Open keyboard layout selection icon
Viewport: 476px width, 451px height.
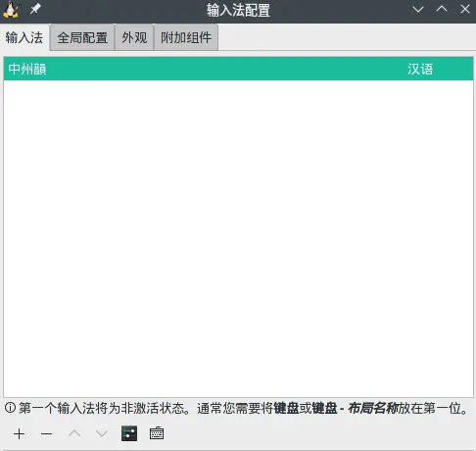[157, 433]
